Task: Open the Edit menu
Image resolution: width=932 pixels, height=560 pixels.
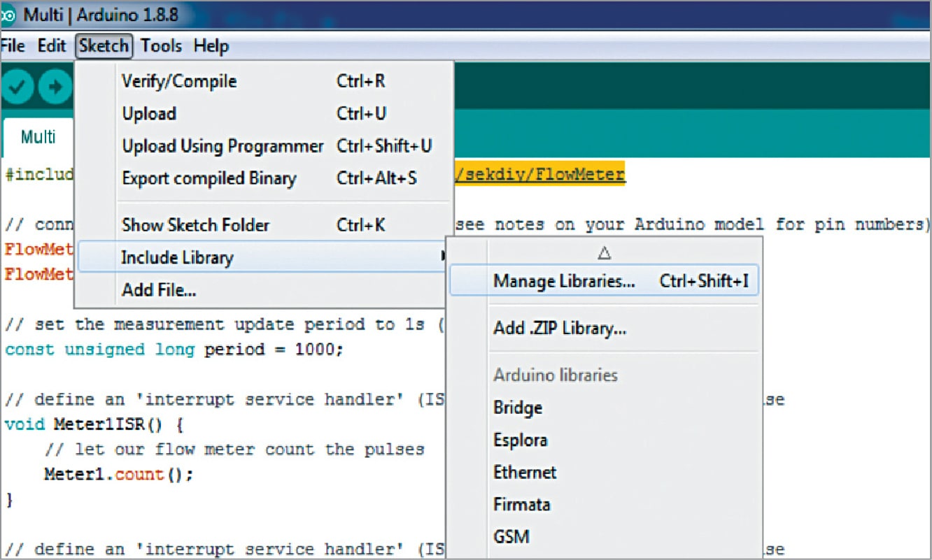Action: [52, 46]
